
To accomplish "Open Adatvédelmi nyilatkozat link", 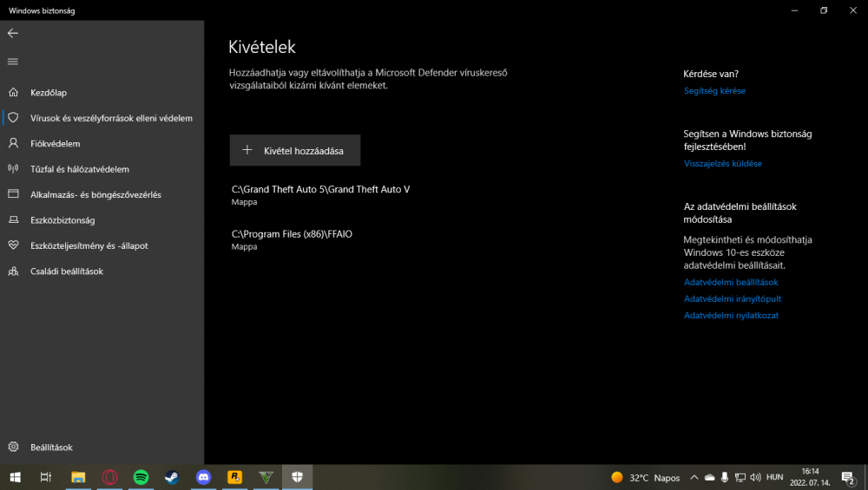I will 731,315.
